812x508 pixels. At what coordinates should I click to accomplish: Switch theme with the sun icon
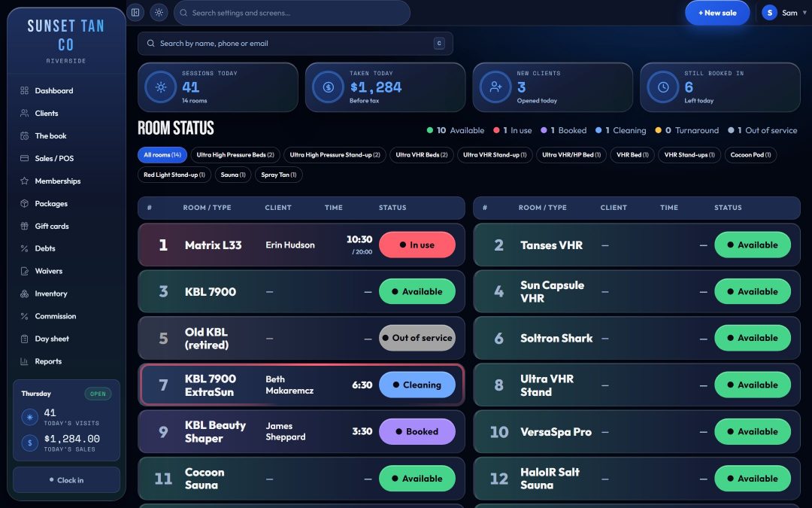coord(159,13)
